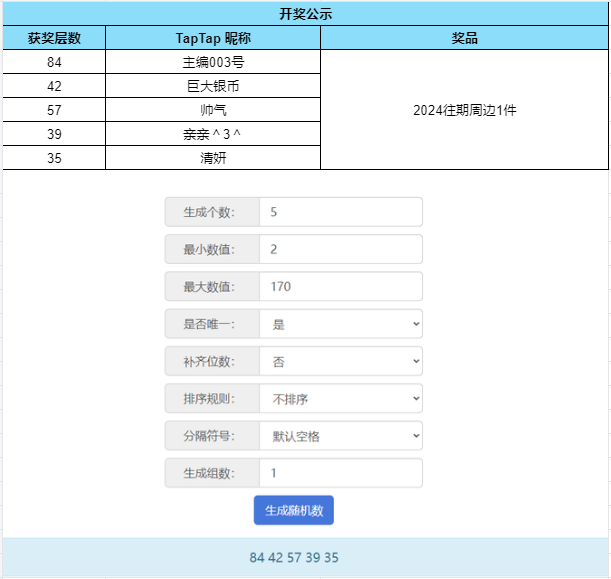Select the 开奖公示 title cell

306,14
